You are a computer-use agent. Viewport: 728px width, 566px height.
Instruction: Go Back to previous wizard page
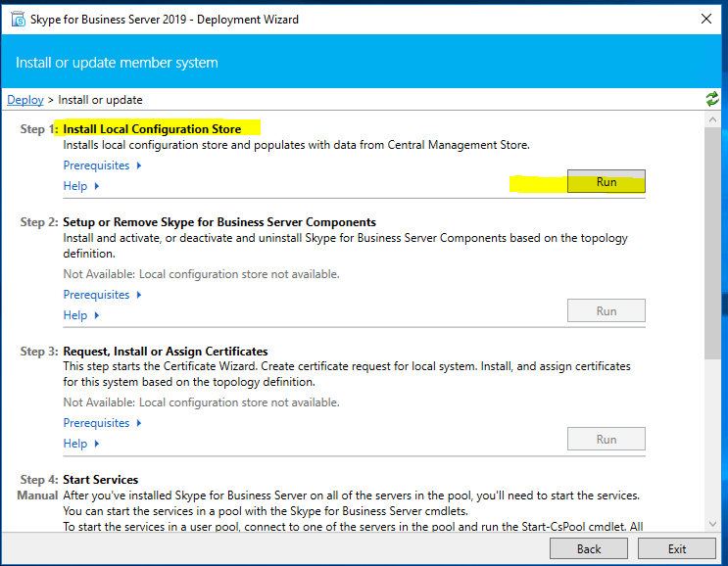(589, 548)
